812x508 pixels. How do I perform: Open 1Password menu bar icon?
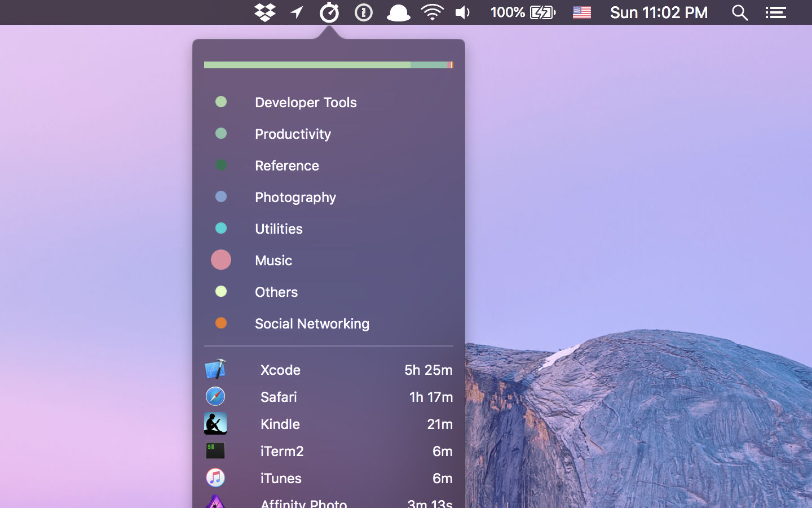click(x=364, y=12)
